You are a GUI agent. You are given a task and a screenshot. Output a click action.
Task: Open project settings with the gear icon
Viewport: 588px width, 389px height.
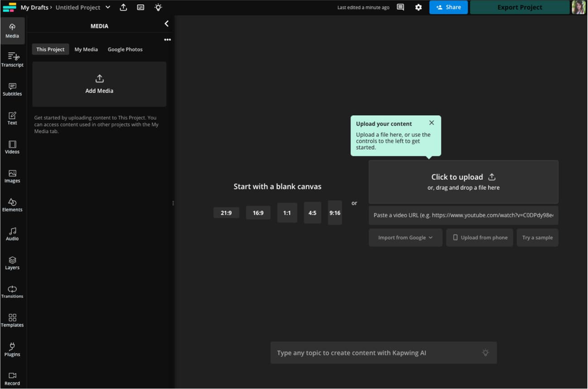(418, 7)
